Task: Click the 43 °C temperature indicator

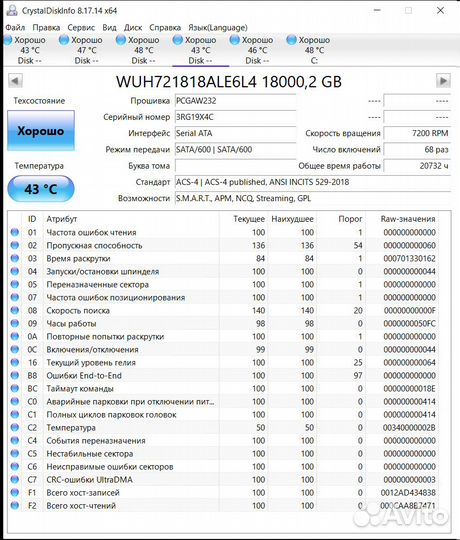Action: click(41, 189)
